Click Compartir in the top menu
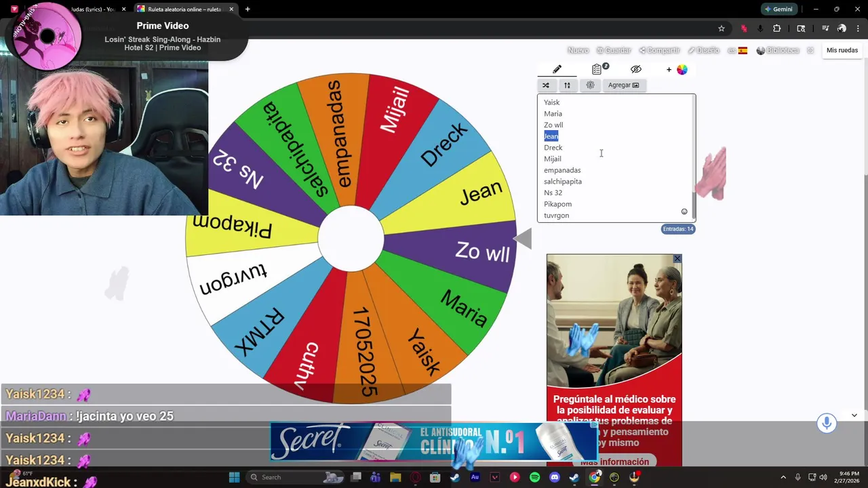This screenshot has height=488, width=868. [659, 50]
